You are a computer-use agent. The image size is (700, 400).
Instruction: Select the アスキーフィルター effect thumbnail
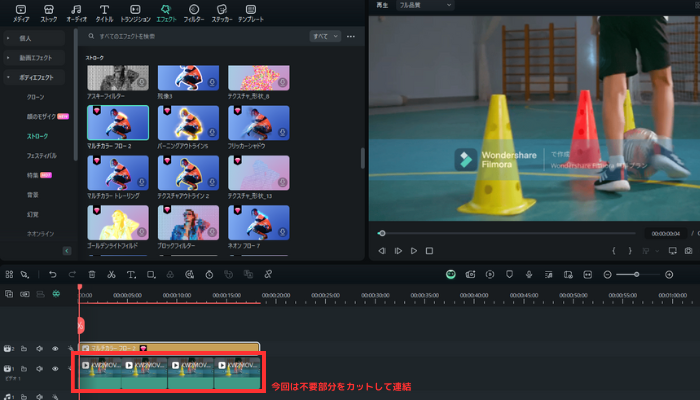[x=118, y=78]
